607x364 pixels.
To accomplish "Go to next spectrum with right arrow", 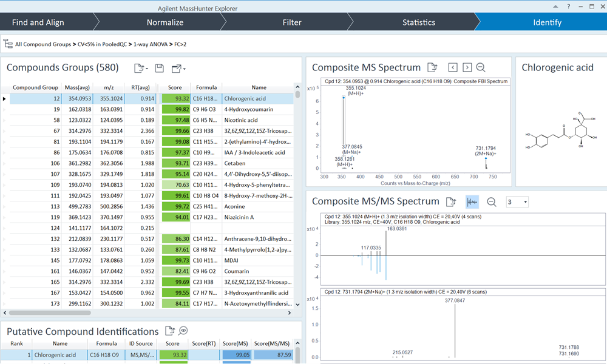I will point(467,68).
